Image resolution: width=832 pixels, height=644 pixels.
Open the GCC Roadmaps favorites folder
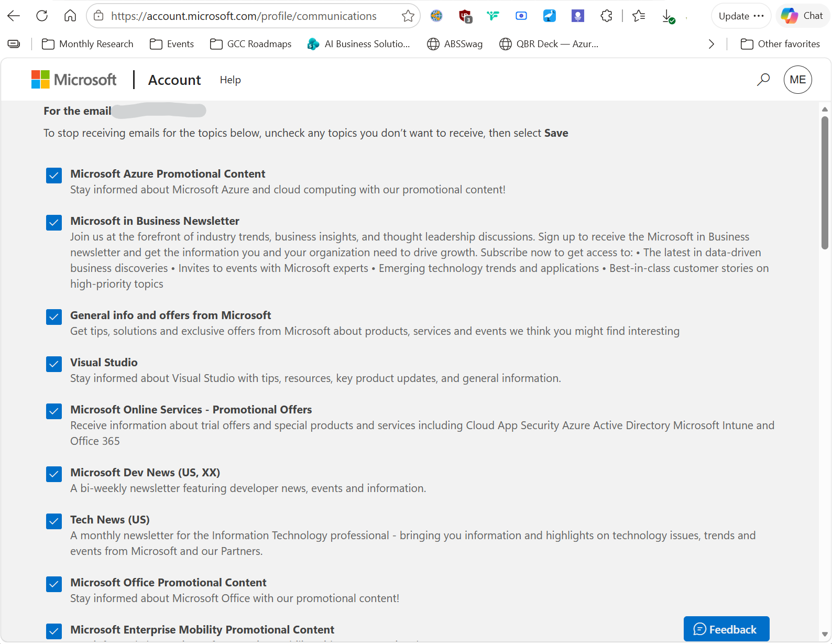(250, 44)
